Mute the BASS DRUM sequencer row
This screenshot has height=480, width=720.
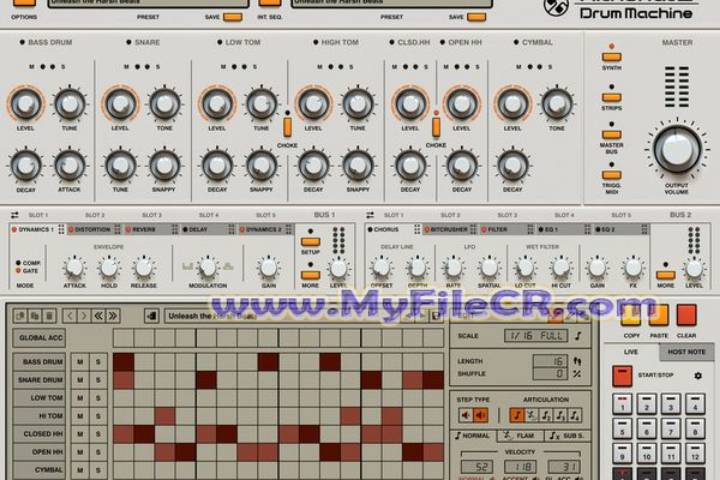coord(80,362)
